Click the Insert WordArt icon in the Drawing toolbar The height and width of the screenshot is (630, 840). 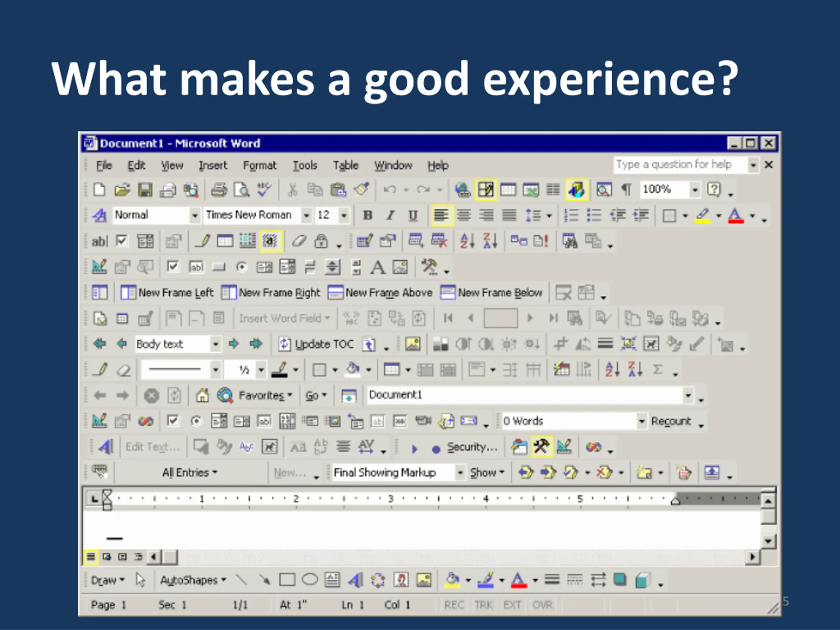click(x=355, y=580)
